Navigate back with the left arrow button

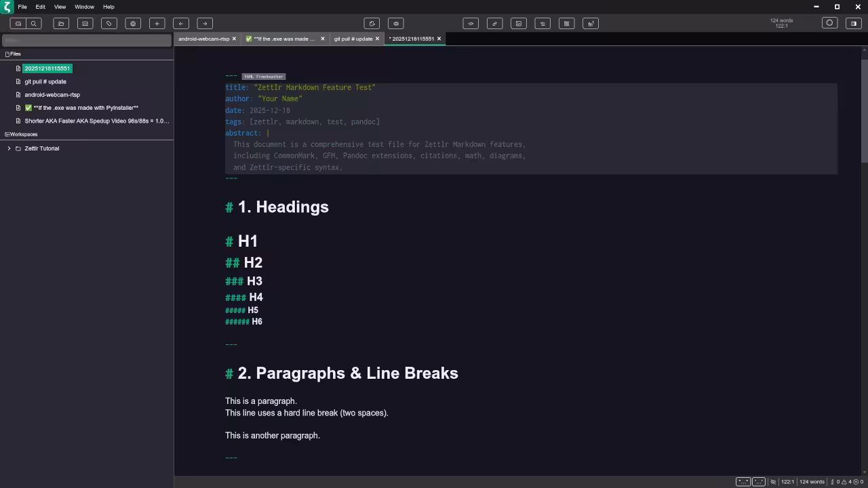pyautogui.click(x=180, y=23)
